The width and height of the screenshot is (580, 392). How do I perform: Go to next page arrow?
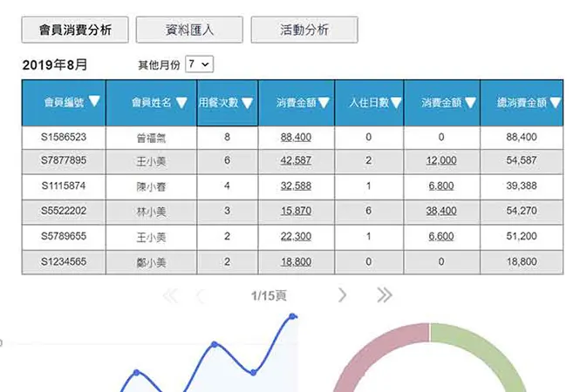pos(343,294)
